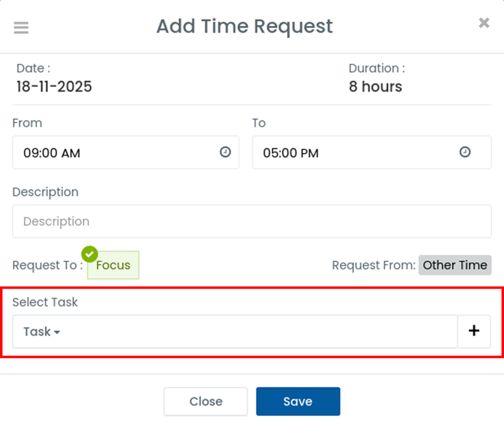Click the clock icon in the From field
Screen dimensions: 504x425
click(x=225, y=152)
